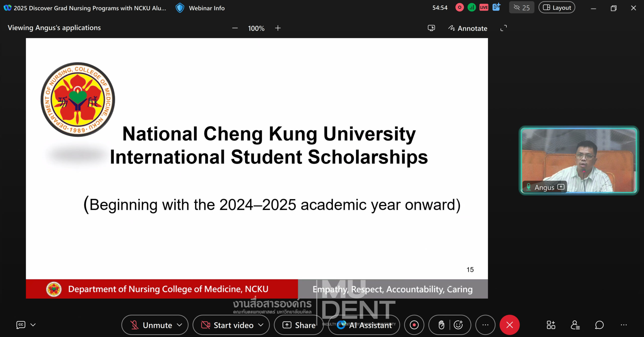
Task: Open the Apps grid icon
Action: click(551, 325)
